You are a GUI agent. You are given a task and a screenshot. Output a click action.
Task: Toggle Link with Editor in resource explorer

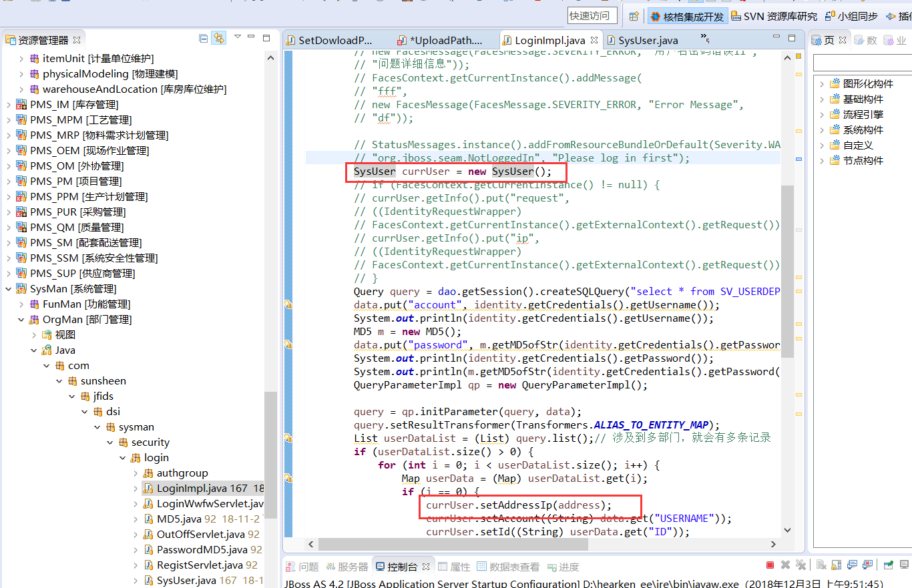point(218,39)
